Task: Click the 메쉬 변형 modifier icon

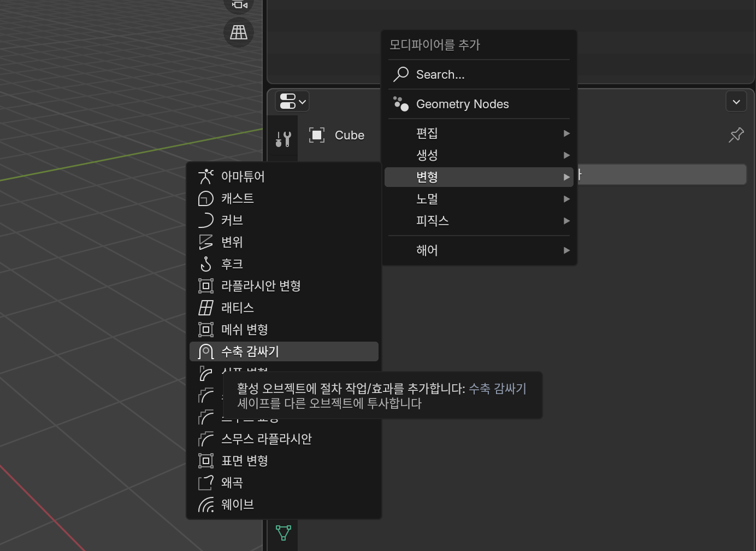Action: coord(206,330)
